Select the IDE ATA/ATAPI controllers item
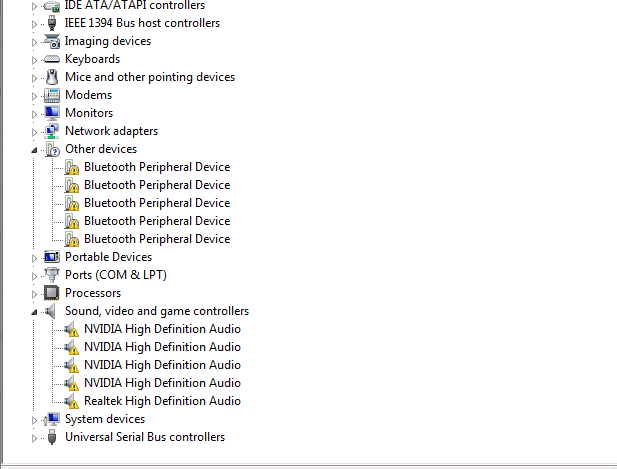This screenshot has width=617, height=469. [x=135, y=6]
